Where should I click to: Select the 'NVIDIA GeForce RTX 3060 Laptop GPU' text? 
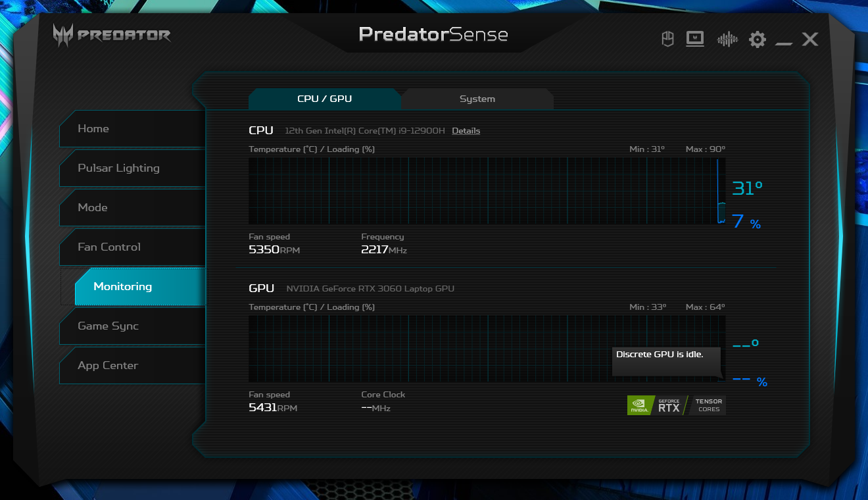coord(370,289)
